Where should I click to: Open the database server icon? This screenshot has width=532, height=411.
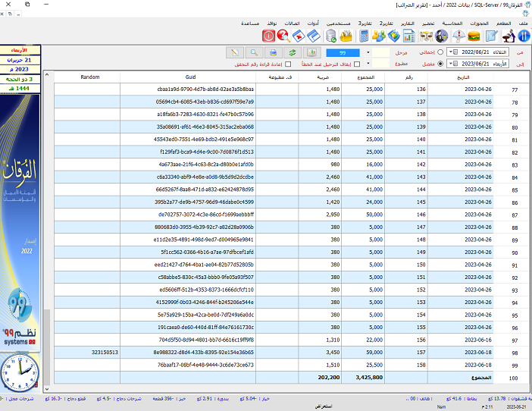click(331, 36)
